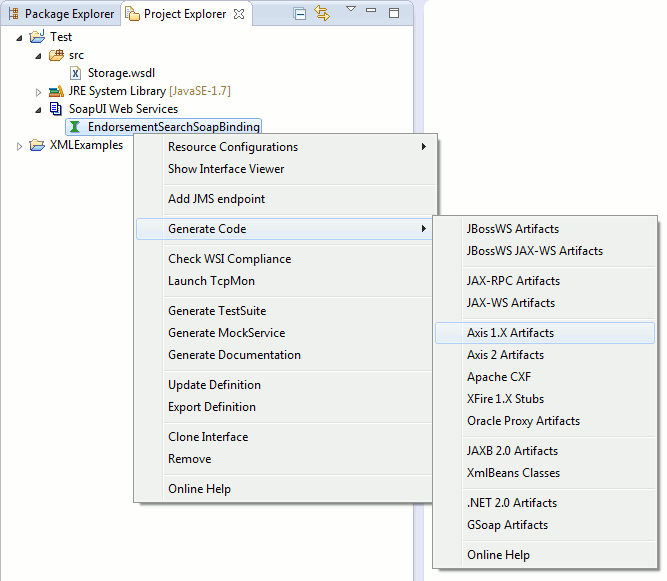Click the JRE System Library icon

coord(56,91)
